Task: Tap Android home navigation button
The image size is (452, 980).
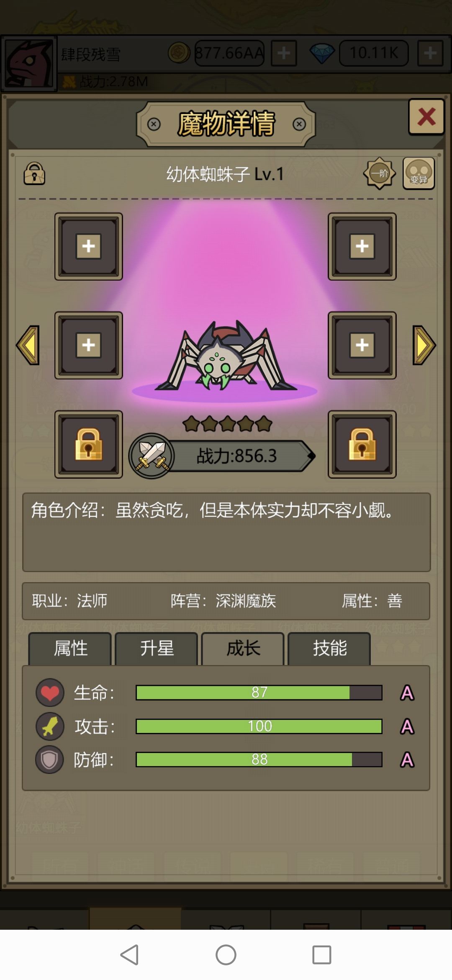Action: click(x=226, y=955)
